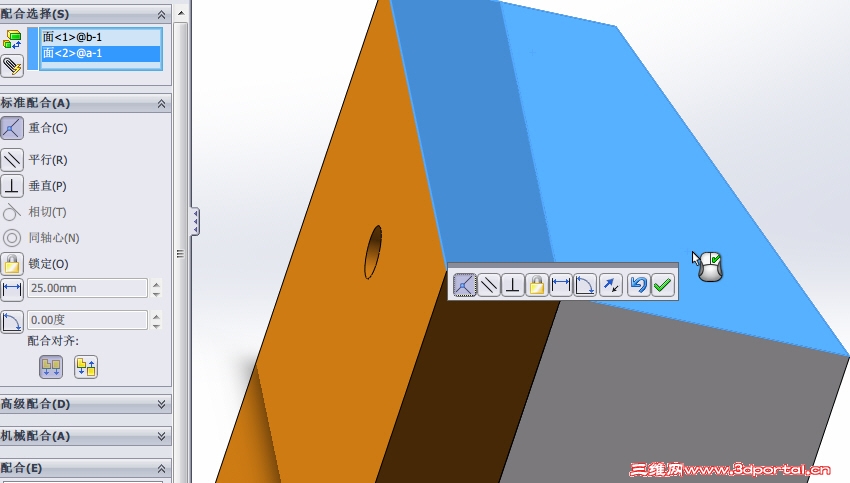Toggle the Distance mate icon in panel

[x=12, y=289]
